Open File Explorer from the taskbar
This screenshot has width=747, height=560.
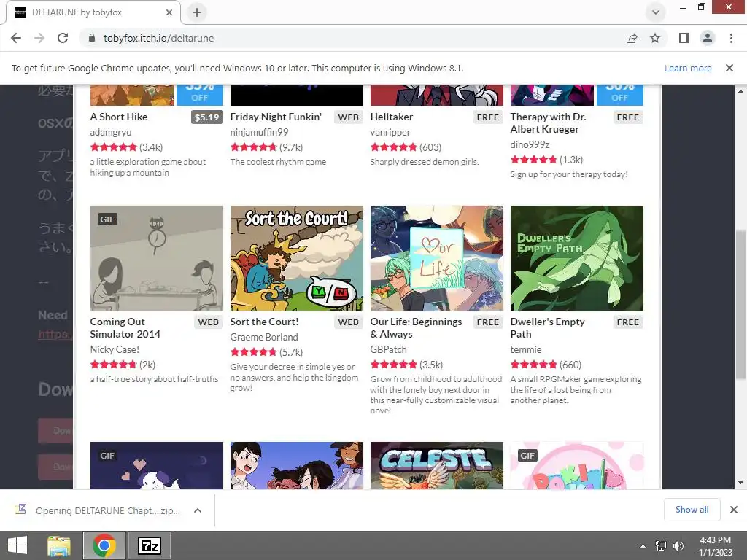click(59, 545)
